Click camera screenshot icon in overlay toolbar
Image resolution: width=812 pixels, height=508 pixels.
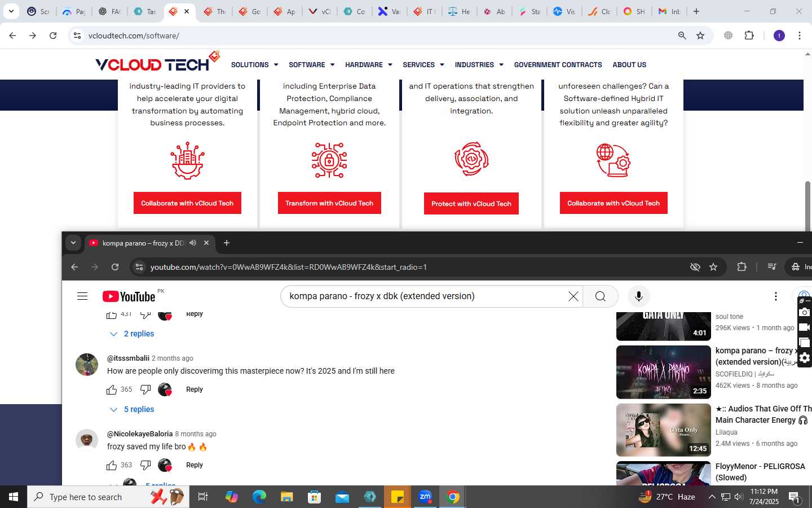pos(805,312)
